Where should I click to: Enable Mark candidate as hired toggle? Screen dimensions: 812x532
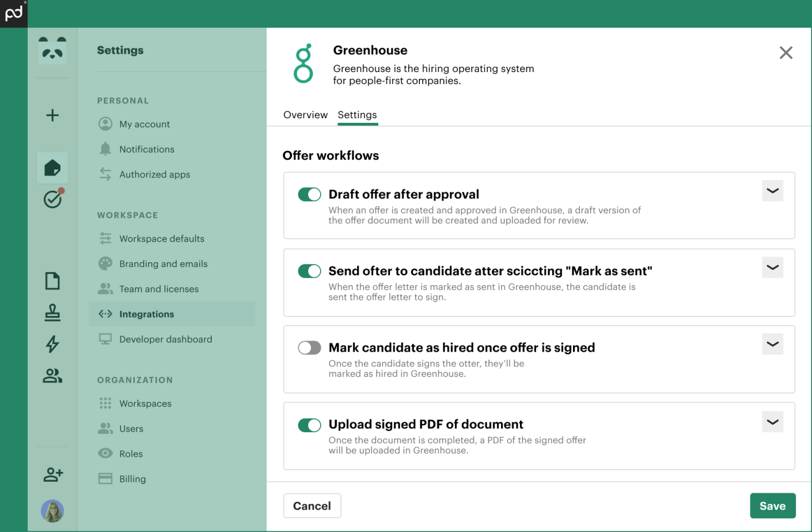(x=309, y=348)
